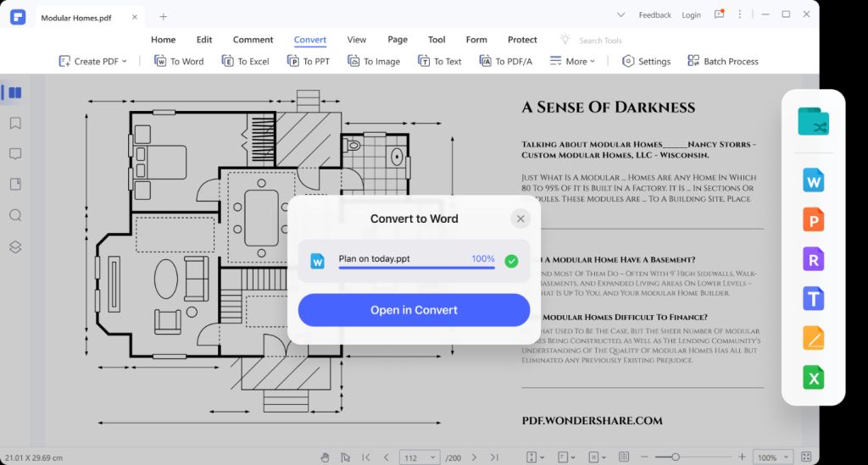
Task: Select the hand pan tool in the status bar
Action: point(325,457)
